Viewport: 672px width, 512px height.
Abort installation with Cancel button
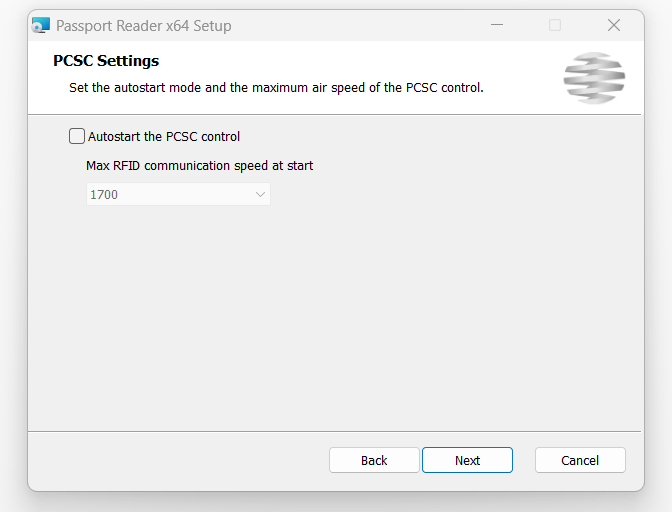point(580,460)
